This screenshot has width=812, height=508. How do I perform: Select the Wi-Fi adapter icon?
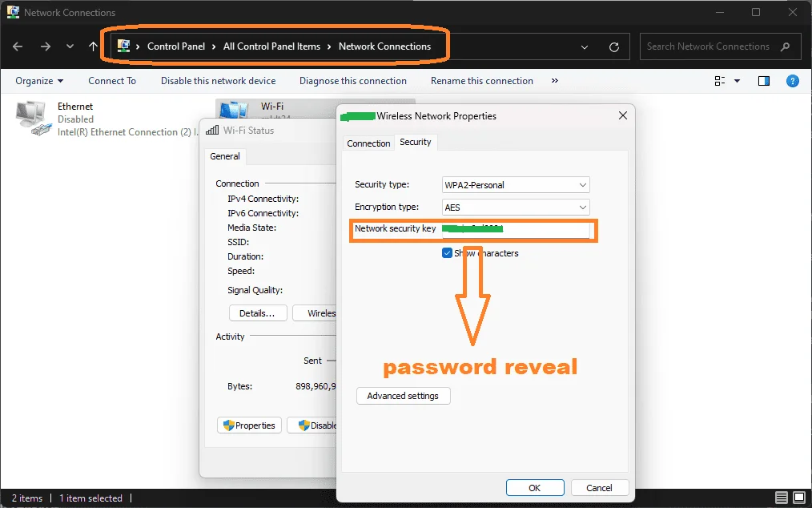[x=234, y=110]
